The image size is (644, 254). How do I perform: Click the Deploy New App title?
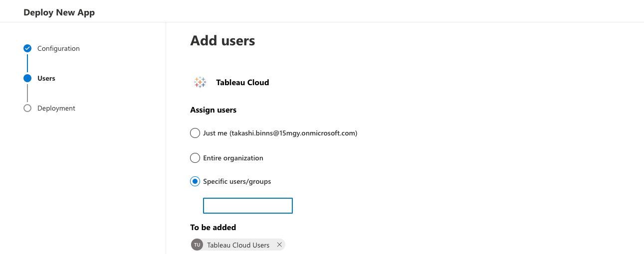coord(59,12)
